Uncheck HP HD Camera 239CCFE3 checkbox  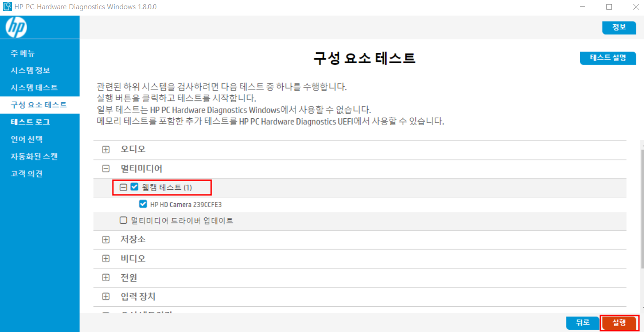tap(143, 204)
